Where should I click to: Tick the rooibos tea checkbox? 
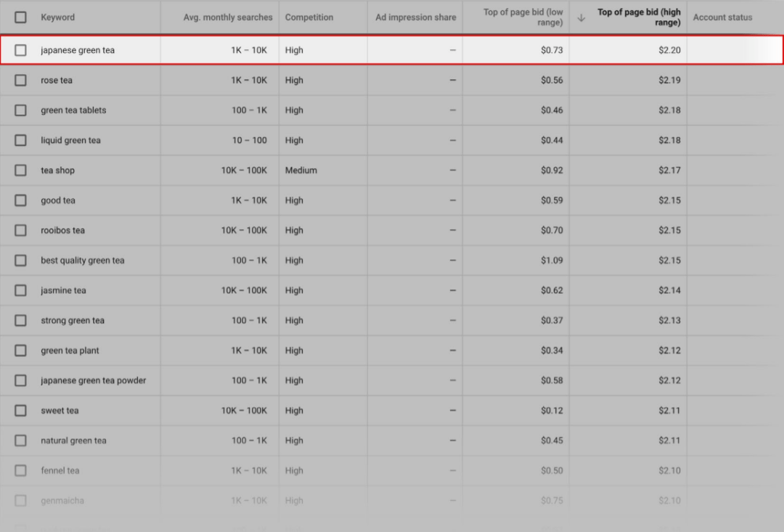click(20, 230)
